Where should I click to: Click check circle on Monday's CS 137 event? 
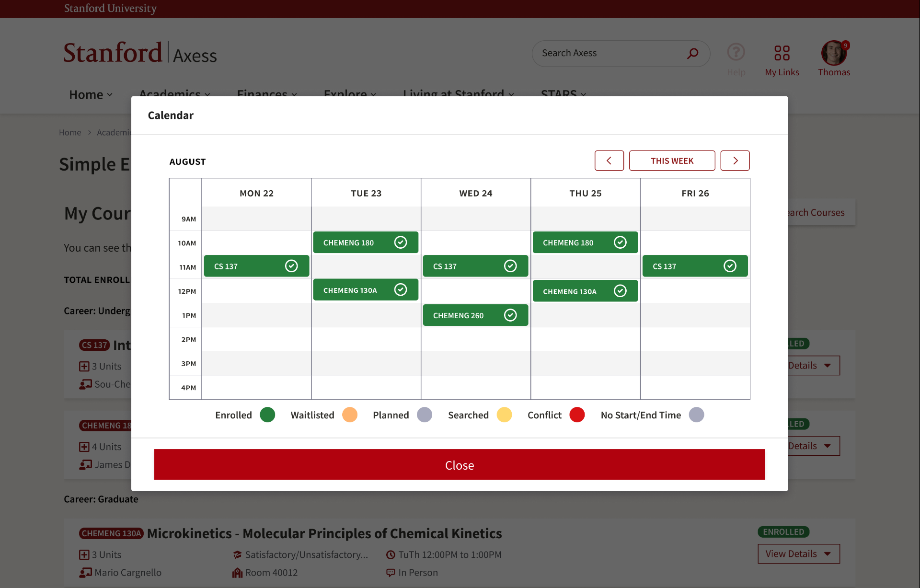click(291, 266)
